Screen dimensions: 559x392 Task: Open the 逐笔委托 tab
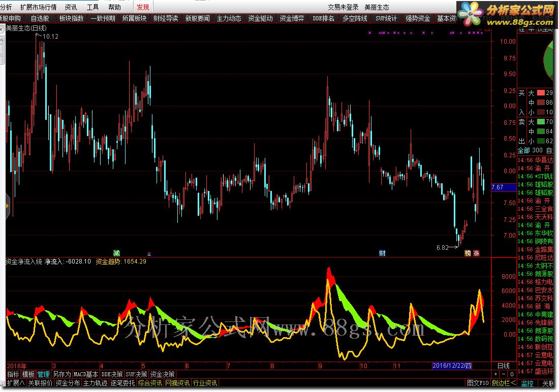point(122,383)
